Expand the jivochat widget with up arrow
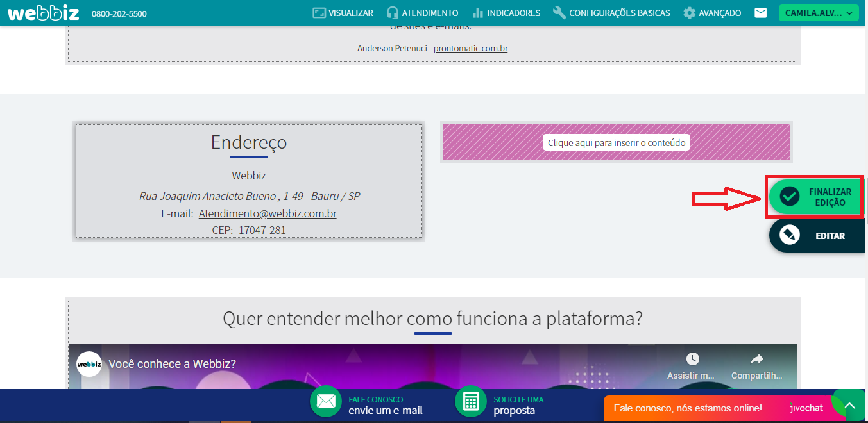 849,406
